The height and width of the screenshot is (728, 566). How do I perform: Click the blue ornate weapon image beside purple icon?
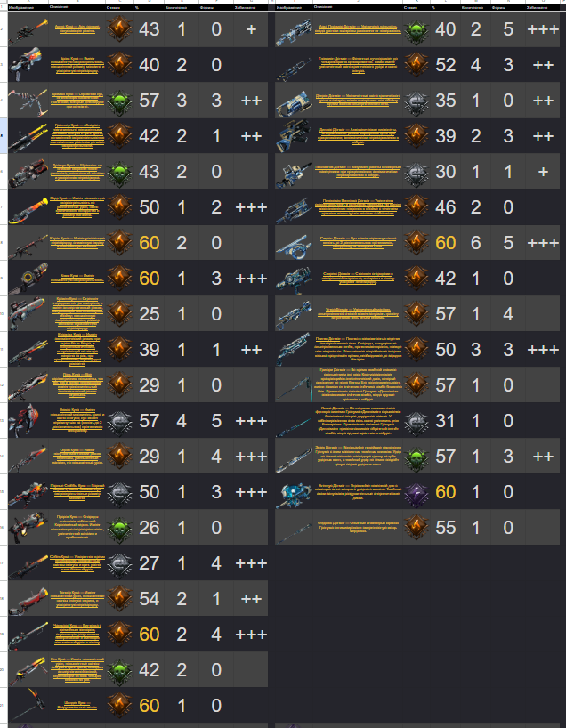pos(294,493)
